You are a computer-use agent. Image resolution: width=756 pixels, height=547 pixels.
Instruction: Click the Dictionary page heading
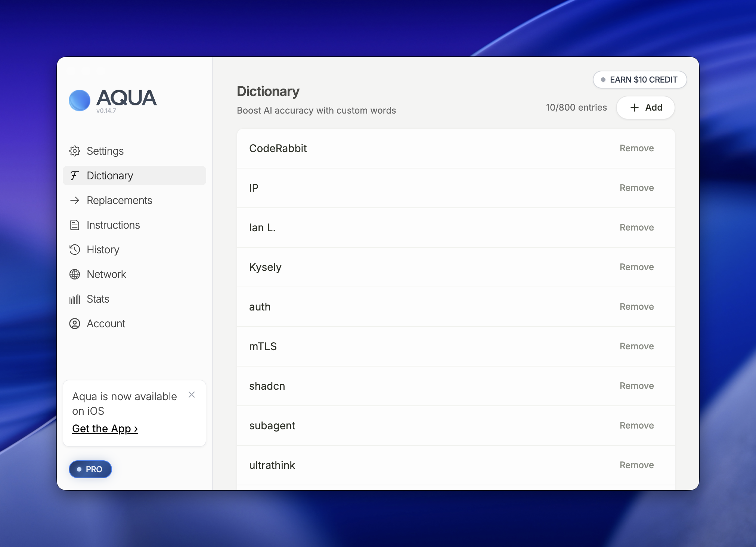(268, 92)
